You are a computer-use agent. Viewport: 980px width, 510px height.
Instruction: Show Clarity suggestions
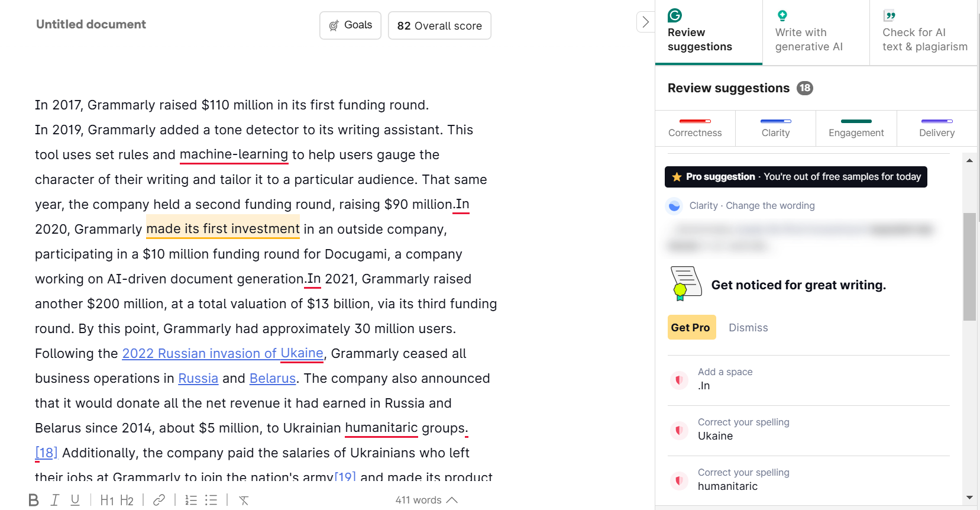click(775, 128)
